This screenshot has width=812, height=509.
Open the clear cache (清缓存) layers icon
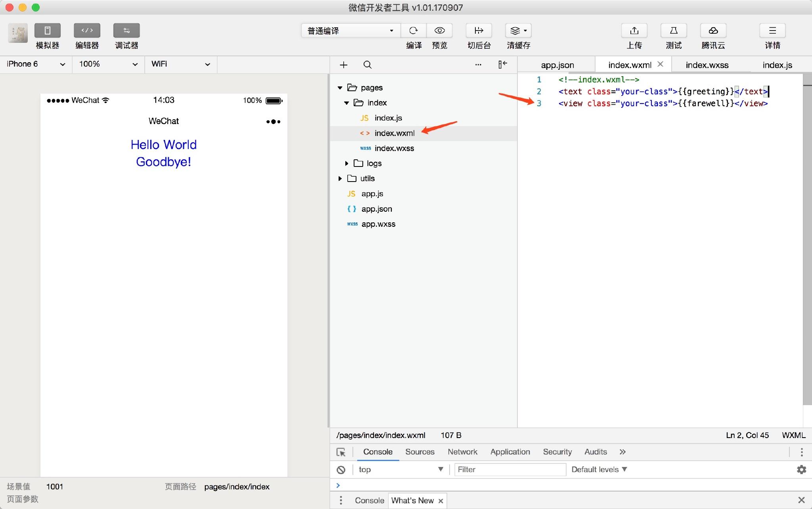coord(518,31)
